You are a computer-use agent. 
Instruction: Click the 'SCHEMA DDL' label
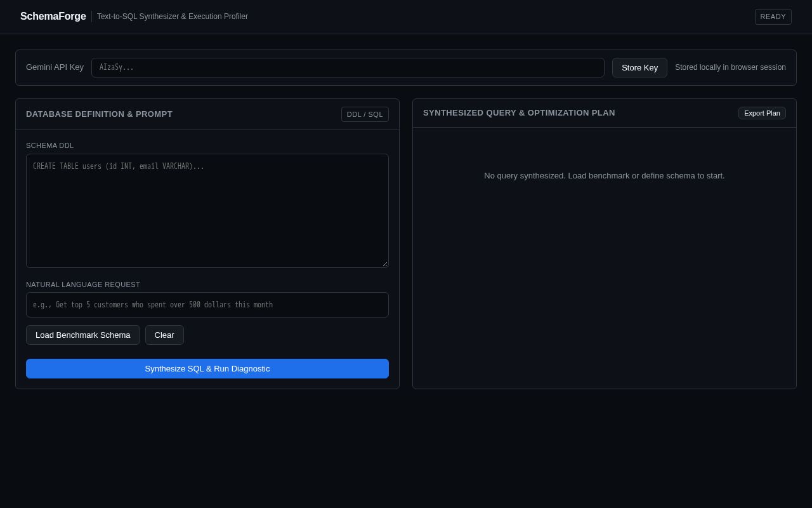pyautogui.click(x=50, y=145)
